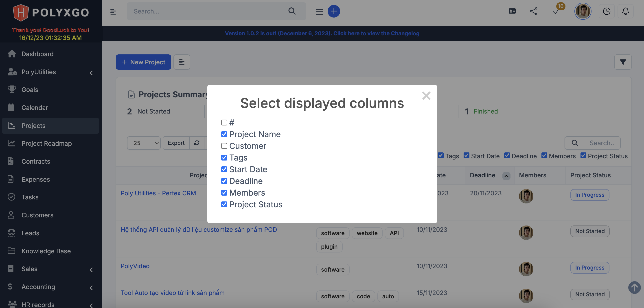This screenshot has height=308, width=644.
Task: Click the notifications bell icon
Action: 625,11
